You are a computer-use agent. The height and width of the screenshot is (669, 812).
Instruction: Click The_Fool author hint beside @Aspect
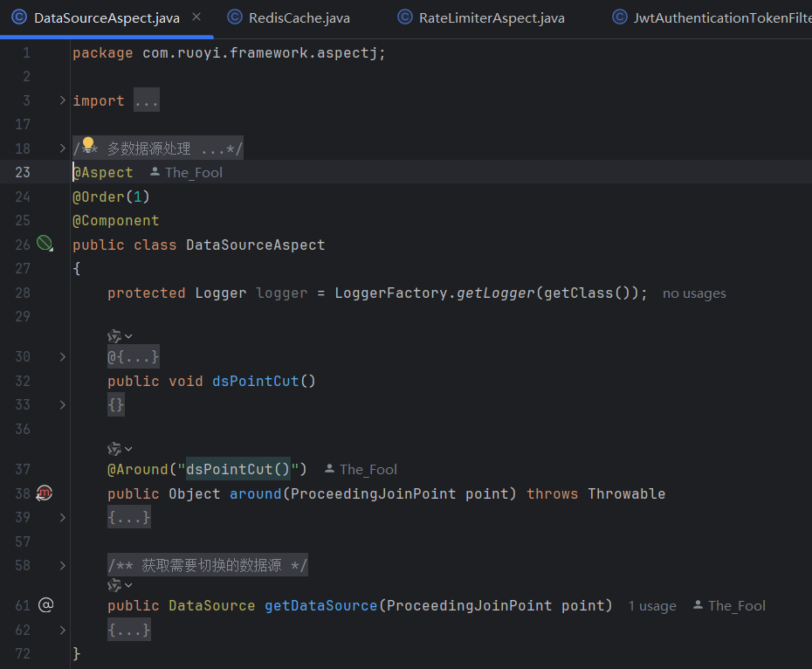pos(187,173)
